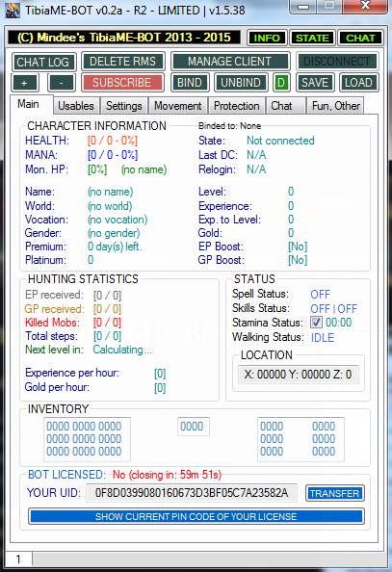Click the LOAD button

pyautogui.click(x=358, y=83)
